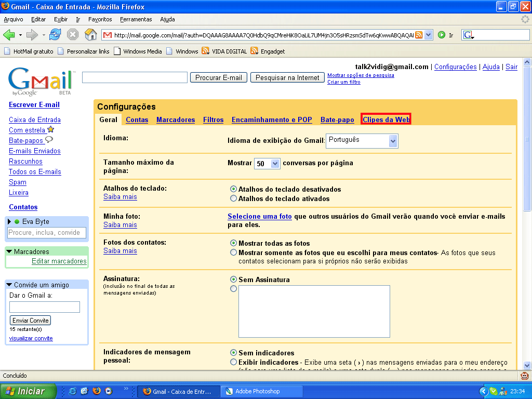
Task: Click the Stop loading icon
Action: [x=73, y=35]
